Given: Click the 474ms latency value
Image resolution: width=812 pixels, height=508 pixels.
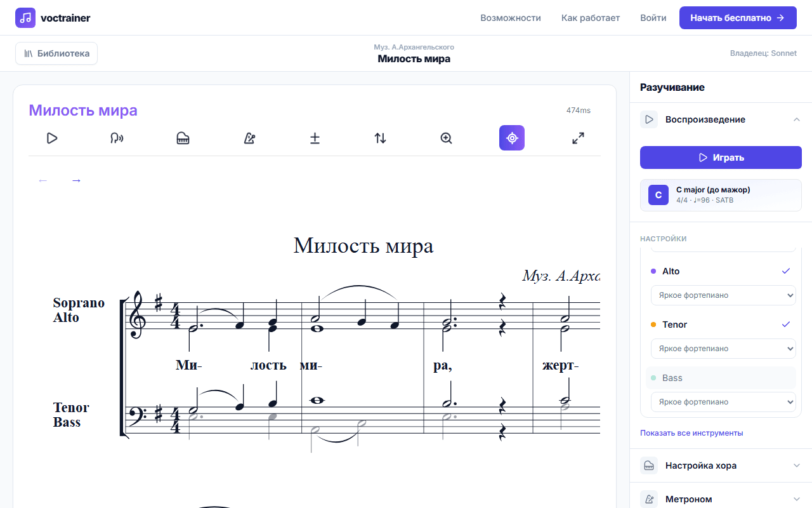Looking at the screenshot, I should pyautogui.click(x=579, y=110).
